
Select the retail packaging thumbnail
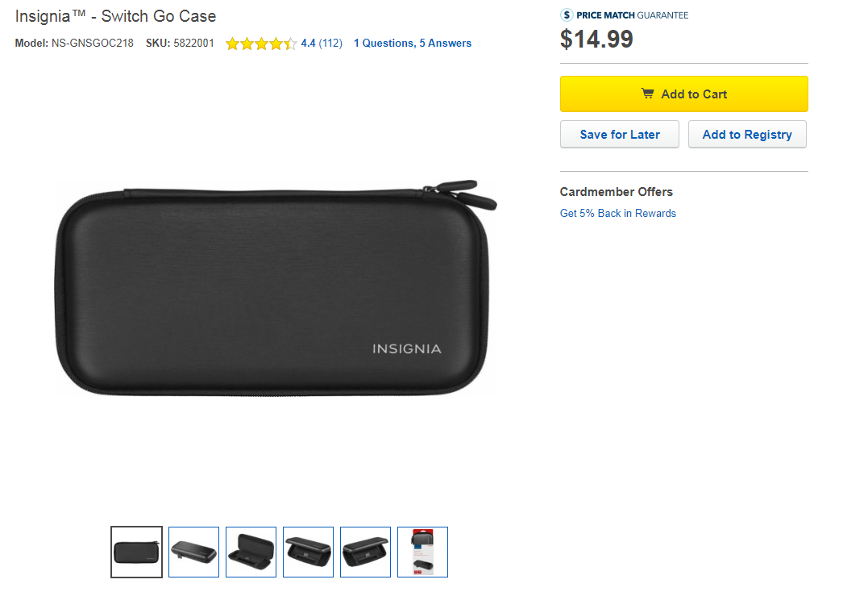pos(422,552)
